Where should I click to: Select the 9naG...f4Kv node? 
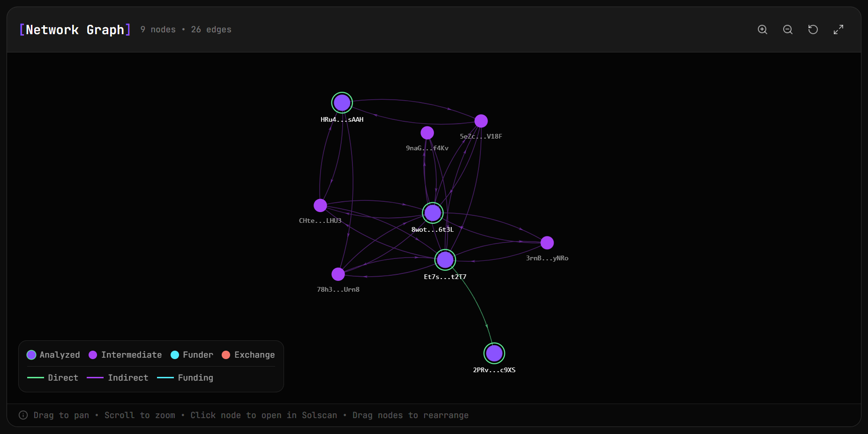(x=427, y=132)
